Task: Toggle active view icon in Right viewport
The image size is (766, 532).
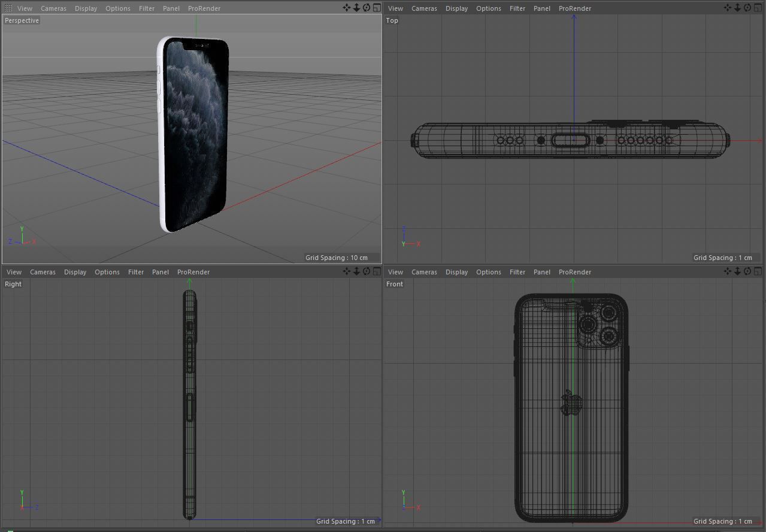Action: [377, 271]
